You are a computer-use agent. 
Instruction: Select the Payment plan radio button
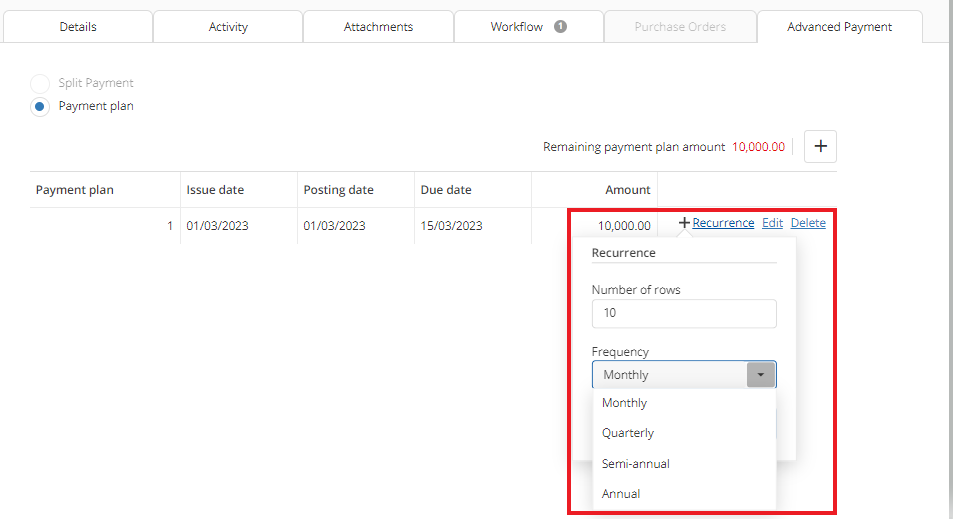(40, 107)
